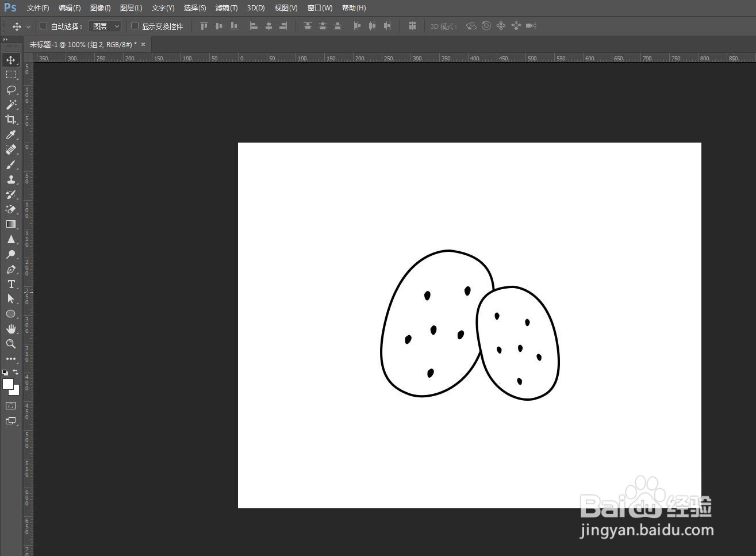The image size is (756, 556).
Task: Click Distribute bottom edges icon
Action: pyautogui.click(x=338, y=26)
